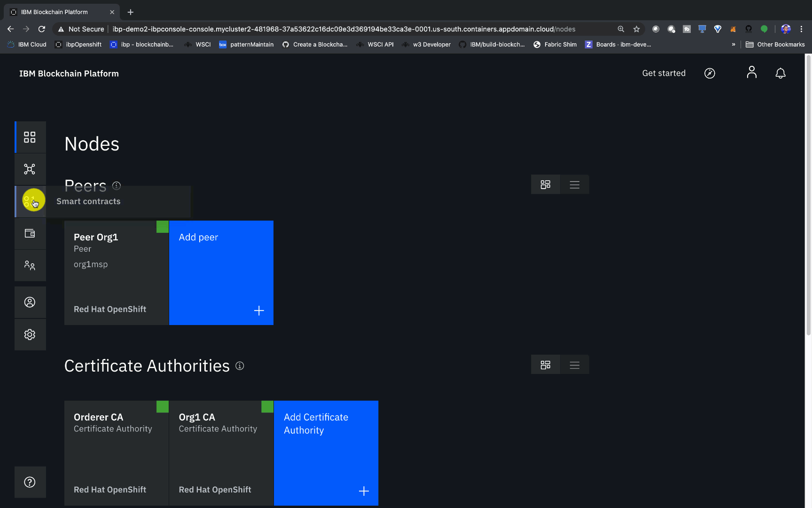The height and width of the screenshot is (508, 812).
Task: Expand the hidden bookmarks overflow chevron
Action: 734,45
